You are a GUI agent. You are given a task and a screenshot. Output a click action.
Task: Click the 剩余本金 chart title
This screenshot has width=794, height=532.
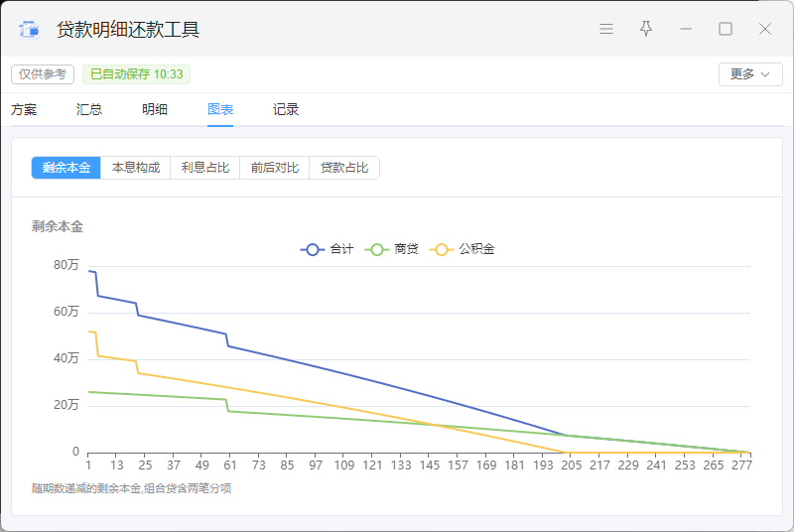58,226
